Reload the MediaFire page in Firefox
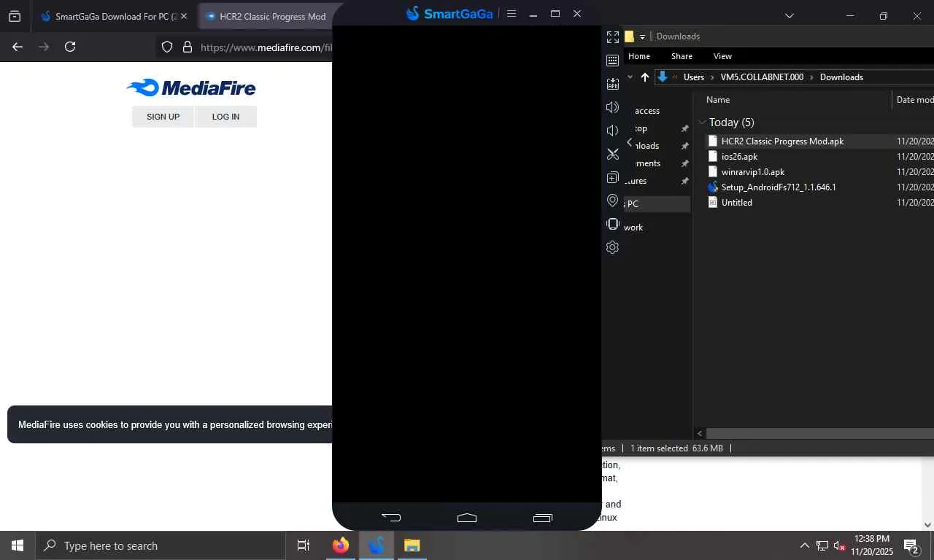 tap(70, 47)
